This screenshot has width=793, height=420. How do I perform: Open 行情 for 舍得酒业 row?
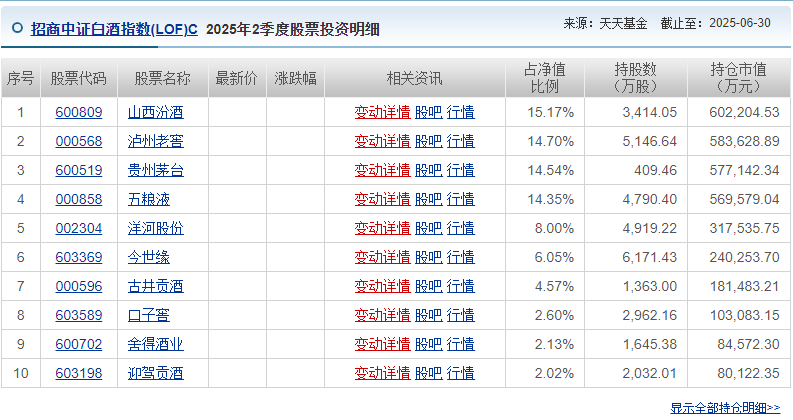(461, 344)
